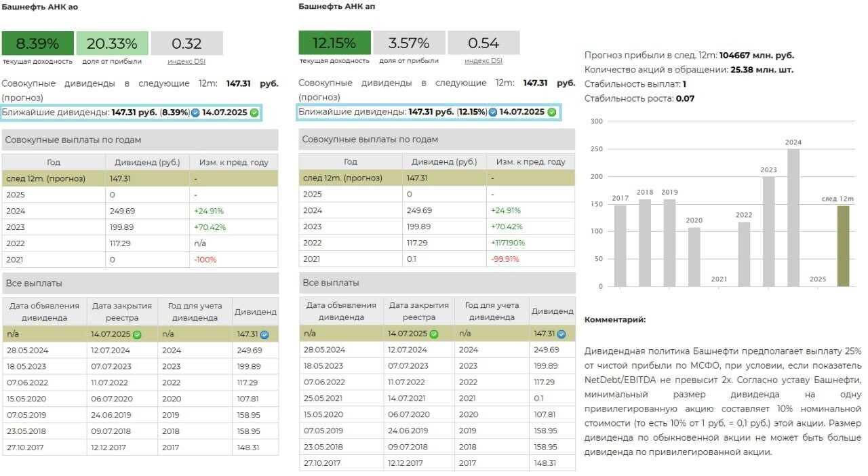
Task: Click green checkmark in ап all-payments table row
Action: tap(434, 334)
